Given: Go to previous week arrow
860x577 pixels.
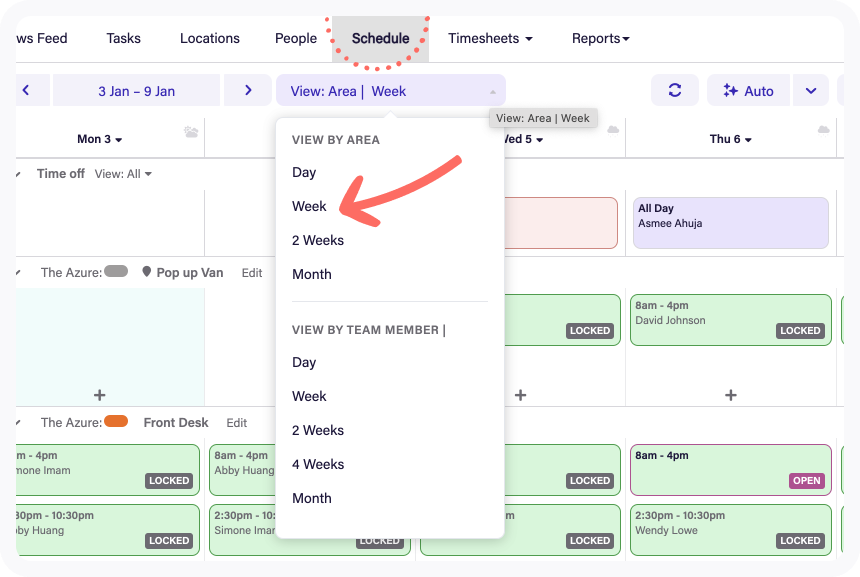Looking at the screenshot, I should tap(26, 91).
